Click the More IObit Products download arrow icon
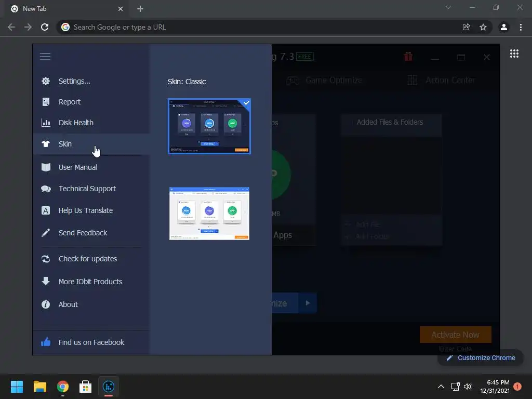Screen dimensions: 532x399 [46, 281]
